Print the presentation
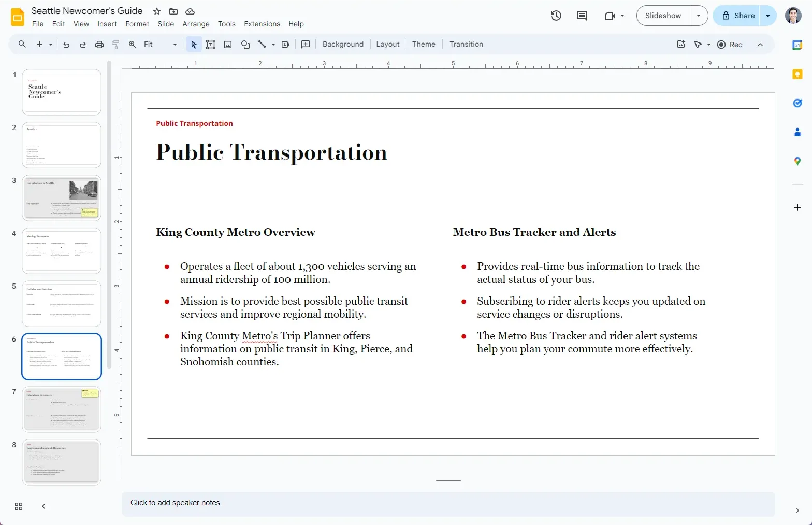The width and height of the screenshot is (812, 525). point(99,44)
